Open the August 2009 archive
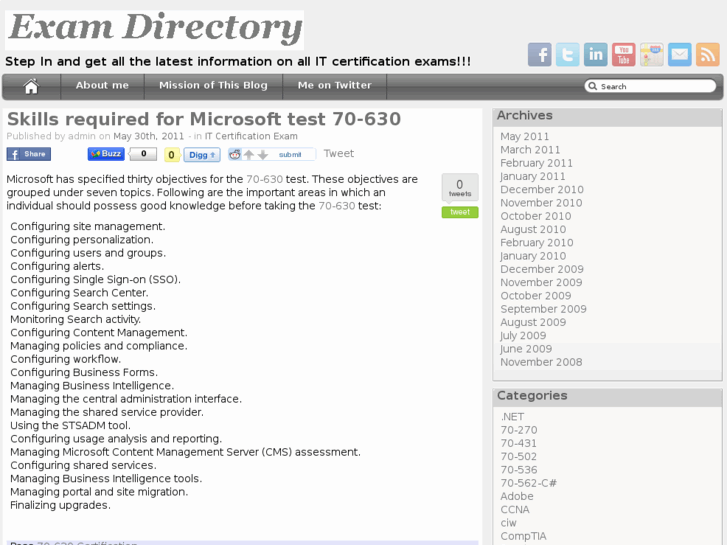This screenshot has width=727, height=545. (533, 322)
